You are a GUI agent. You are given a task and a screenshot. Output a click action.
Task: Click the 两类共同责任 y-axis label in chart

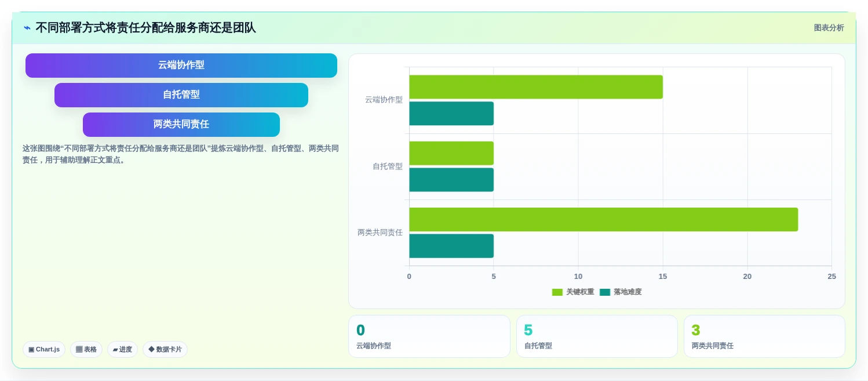(380, 233)
